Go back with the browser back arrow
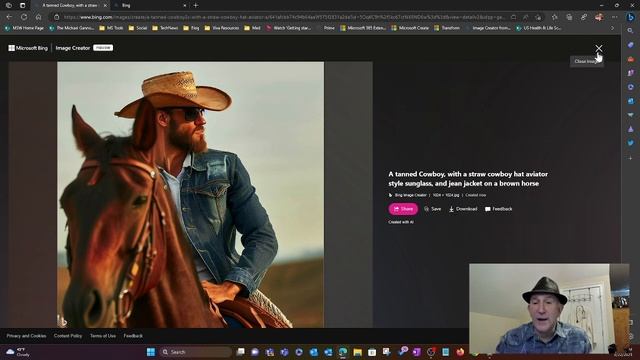The image size is (640, 360). point(9,17)
